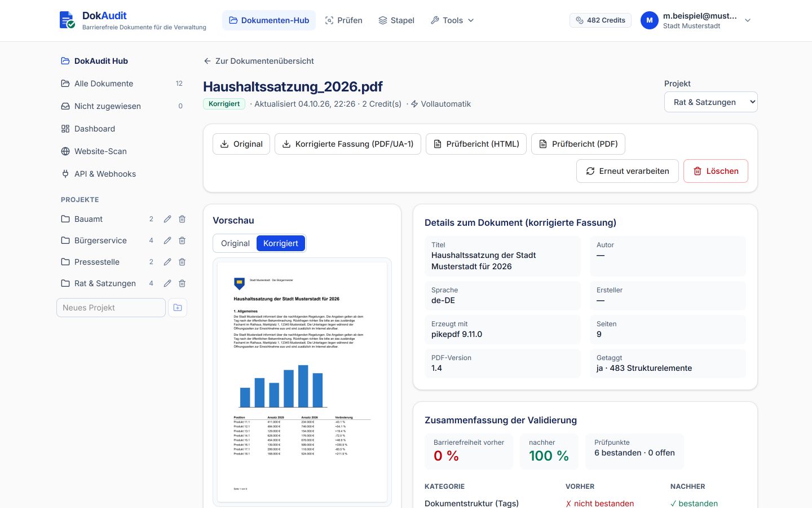This screenshot has width=812, height=508.
Task: Open the Projekt dropdown Rat & Satzungen
Action: click(711, 102)
